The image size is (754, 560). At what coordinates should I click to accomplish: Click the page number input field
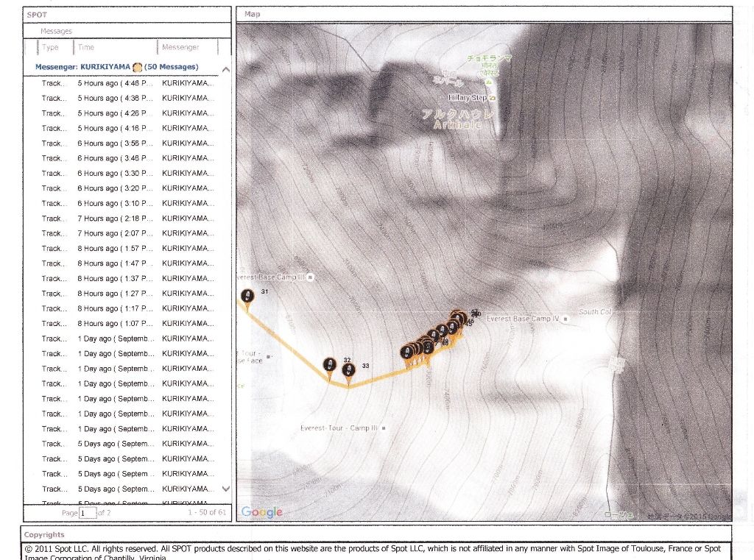pos(88,513)
